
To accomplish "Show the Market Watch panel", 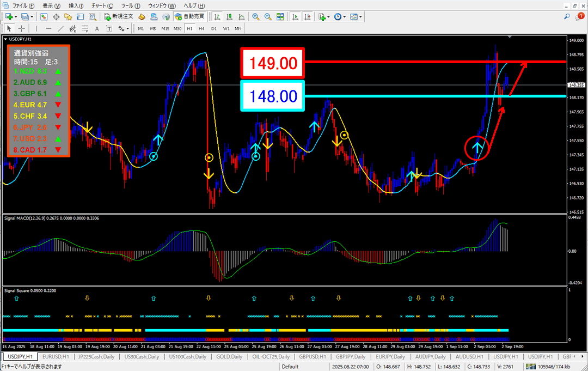I will (x=44, y=17).
